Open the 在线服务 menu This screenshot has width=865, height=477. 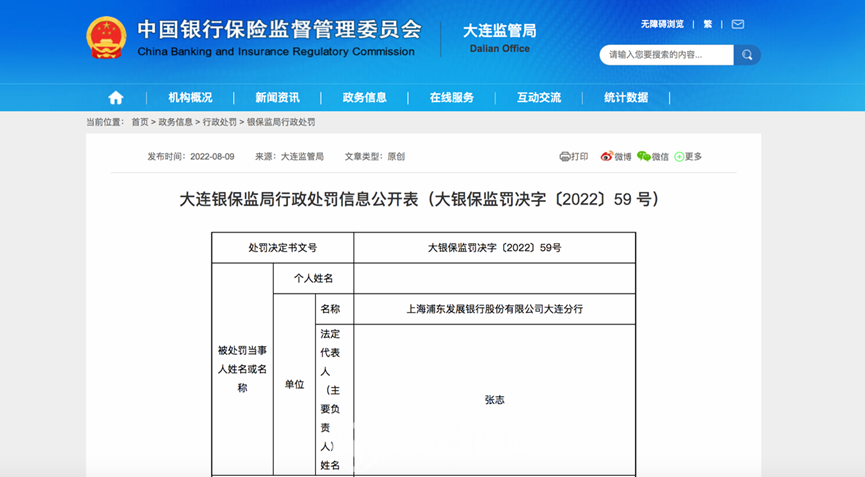(452, 98)
